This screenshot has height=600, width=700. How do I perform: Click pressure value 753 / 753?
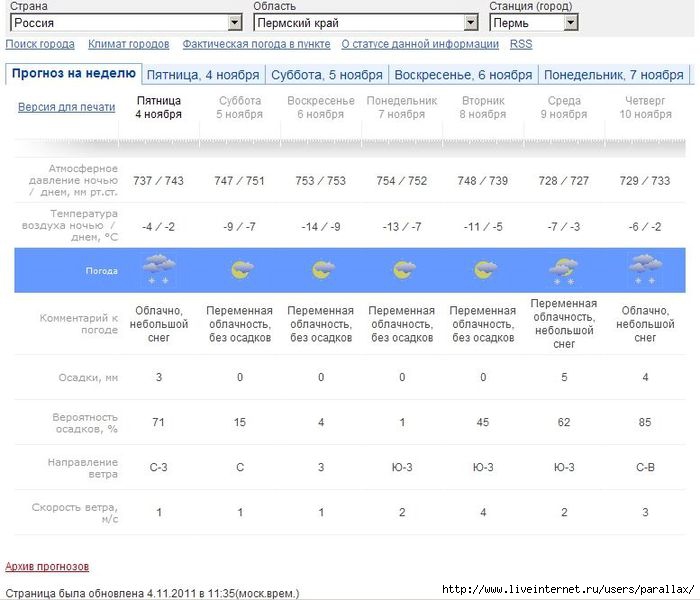click(x=321, y=181)
